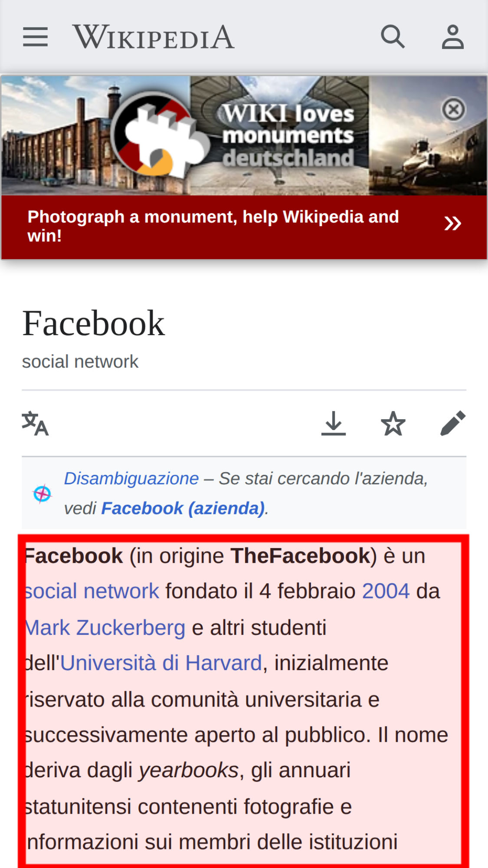Open the user account icon
Viewport: 488px width, 868px height.
pos(453,37)
